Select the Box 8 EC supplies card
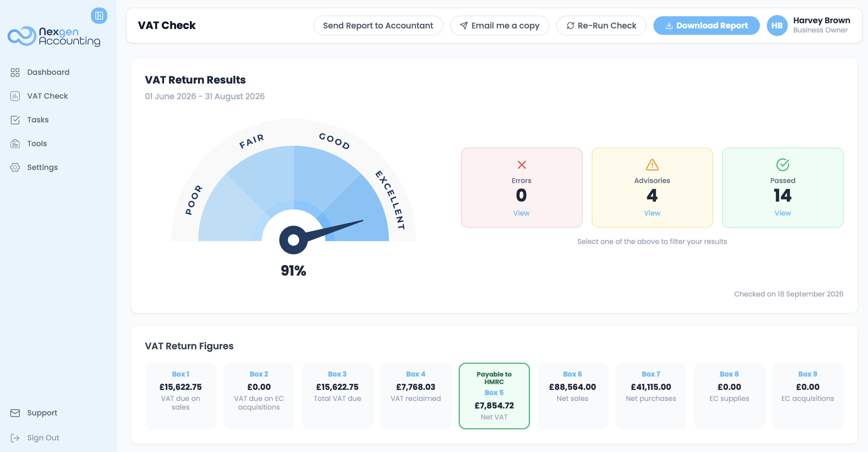The image size is (868, 452). click(729, 396)
